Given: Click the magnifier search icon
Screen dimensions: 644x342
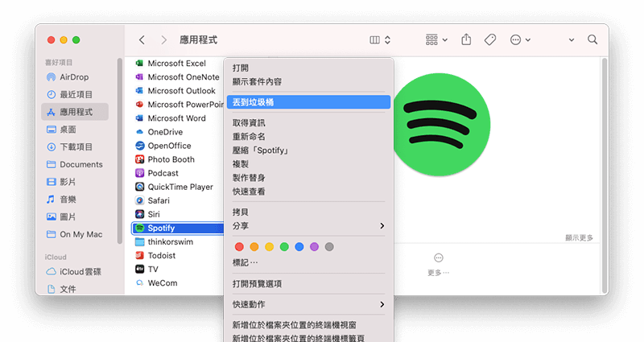Looking at the screenshot, I should click(592, 39).
